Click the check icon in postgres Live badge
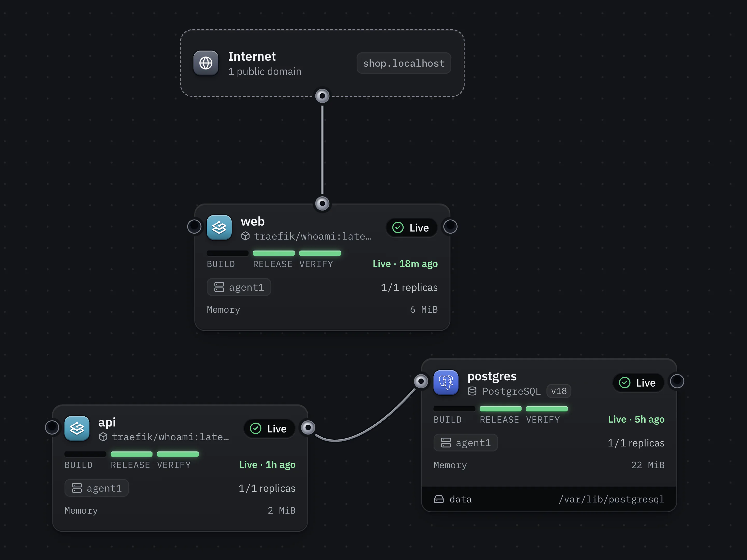 click(x=624, y=383)
